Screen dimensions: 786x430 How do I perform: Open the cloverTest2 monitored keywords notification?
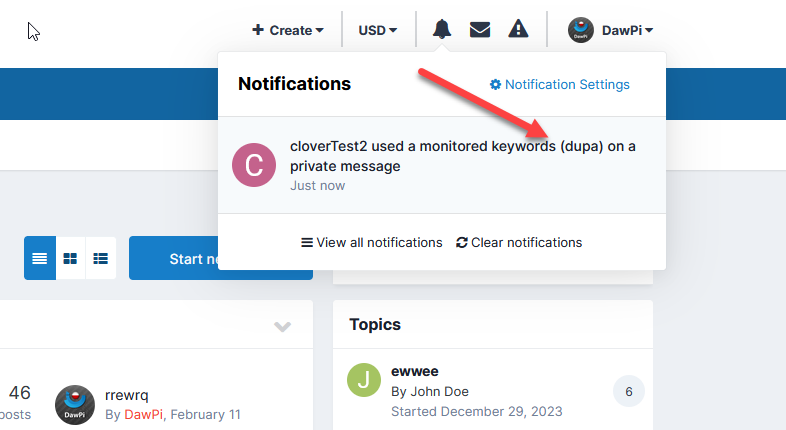coord(462,156)
